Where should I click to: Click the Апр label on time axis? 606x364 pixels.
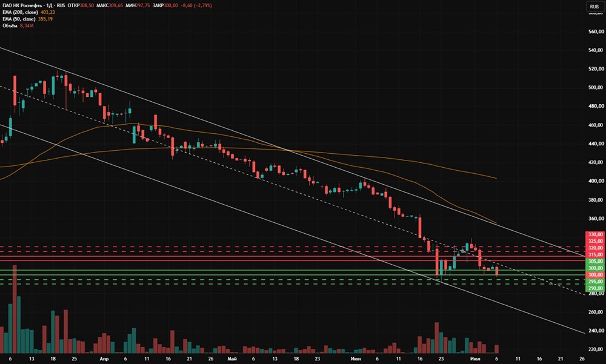point(104,359)
